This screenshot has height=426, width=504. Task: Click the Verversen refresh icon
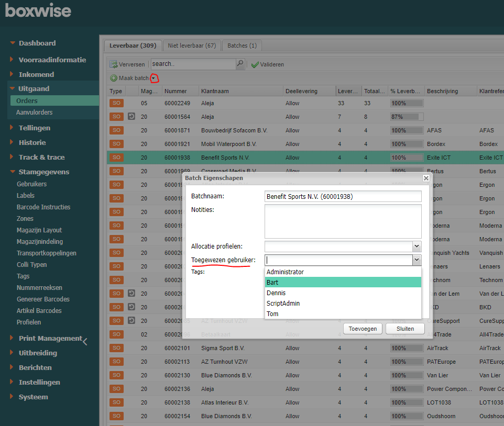[x=114, y=64]
